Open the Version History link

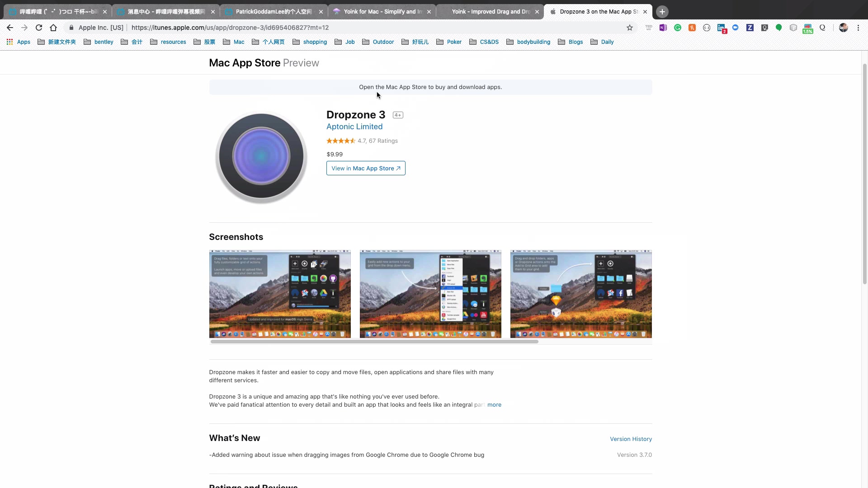point(631,439)
